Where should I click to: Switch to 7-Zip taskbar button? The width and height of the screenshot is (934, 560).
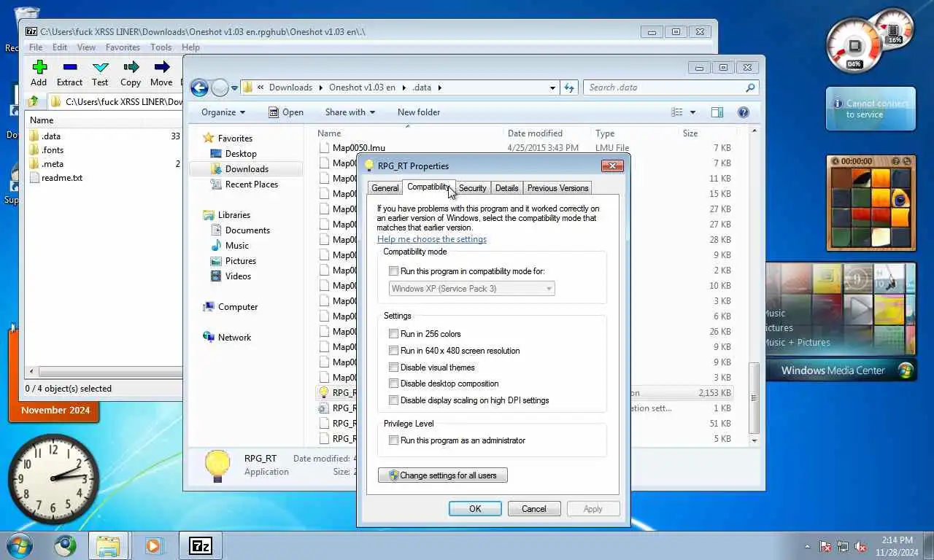(200, 545)
